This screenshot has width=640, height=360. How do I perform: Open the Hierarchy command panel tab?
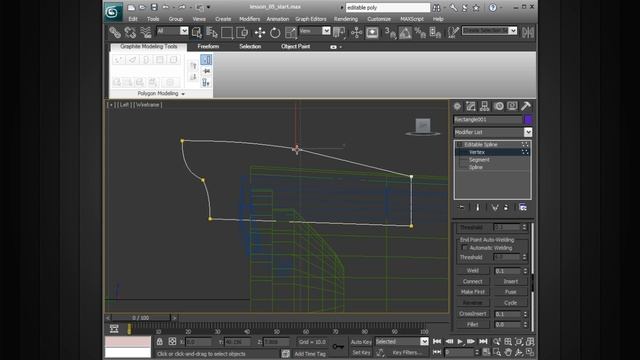tap(484, 106)
